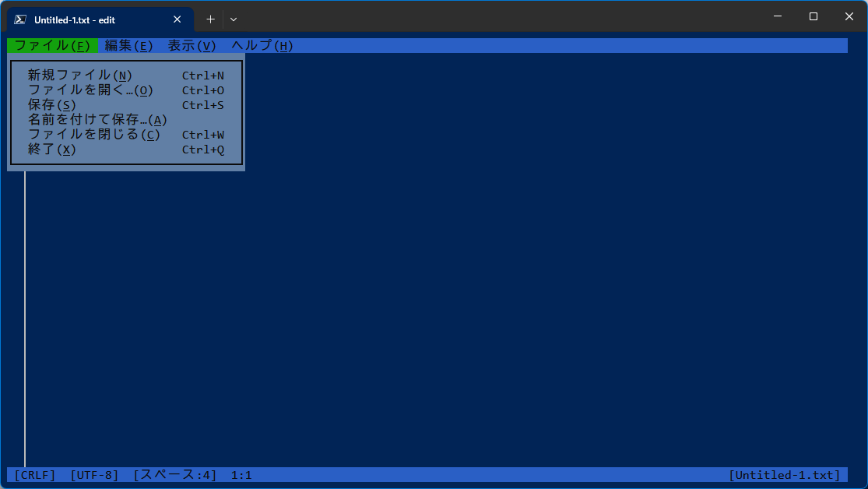Close the terminal window
868x489 pixels.
849,16
